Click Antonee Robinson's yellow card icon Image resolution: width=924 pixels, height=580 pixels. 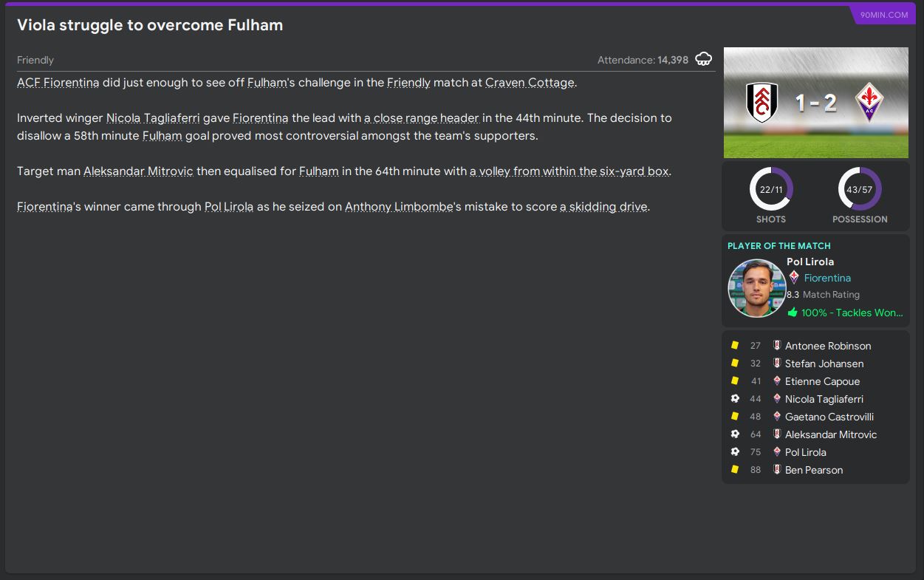click(735, 345)
